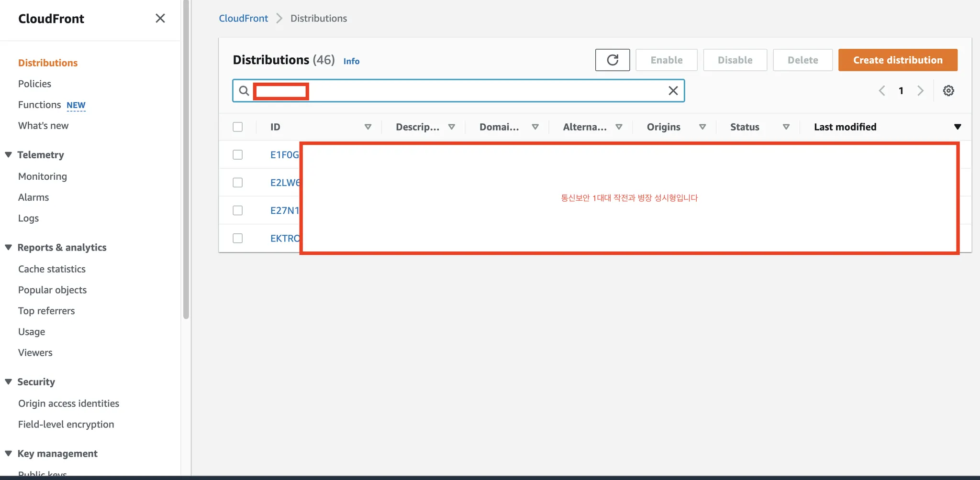Open Distributions in the sidebar
The width and height of the screenshot is (980, 480).
48,63
